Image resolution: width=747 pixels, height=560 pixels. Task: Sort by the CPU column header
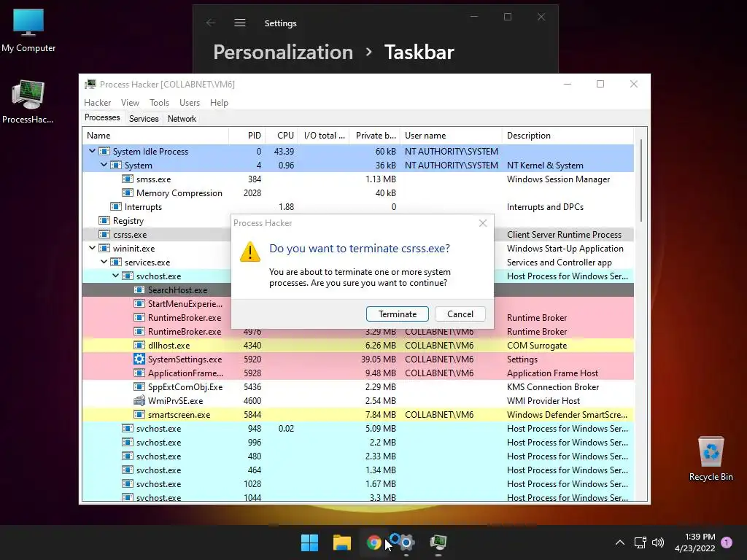282,135
